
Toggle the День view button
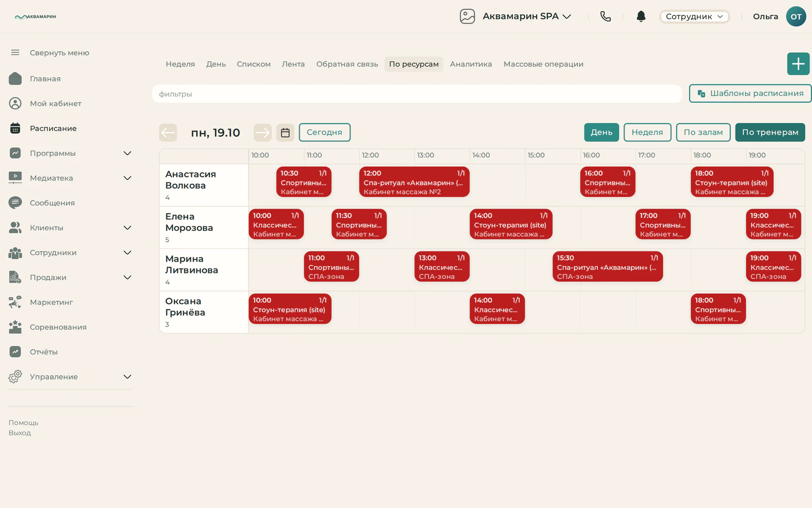tap(601, 132)
